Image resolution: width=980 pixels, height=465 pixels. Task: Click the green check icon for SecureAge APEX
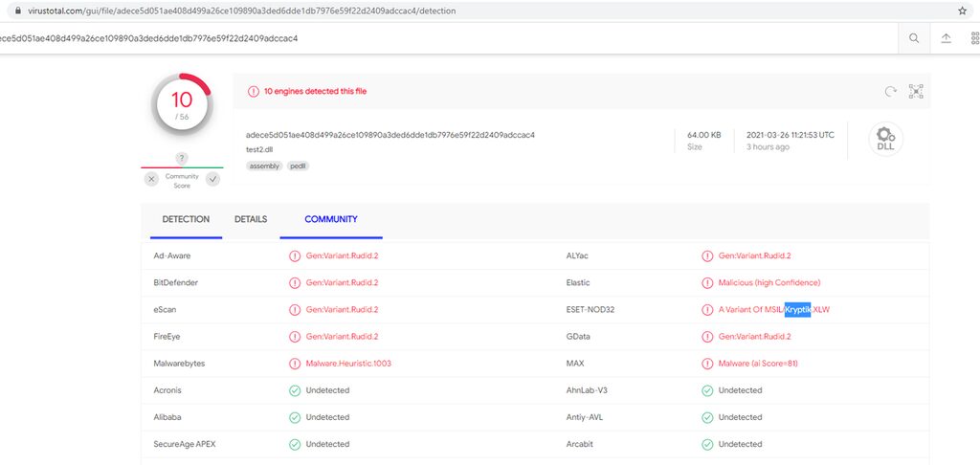click(295, 444)
